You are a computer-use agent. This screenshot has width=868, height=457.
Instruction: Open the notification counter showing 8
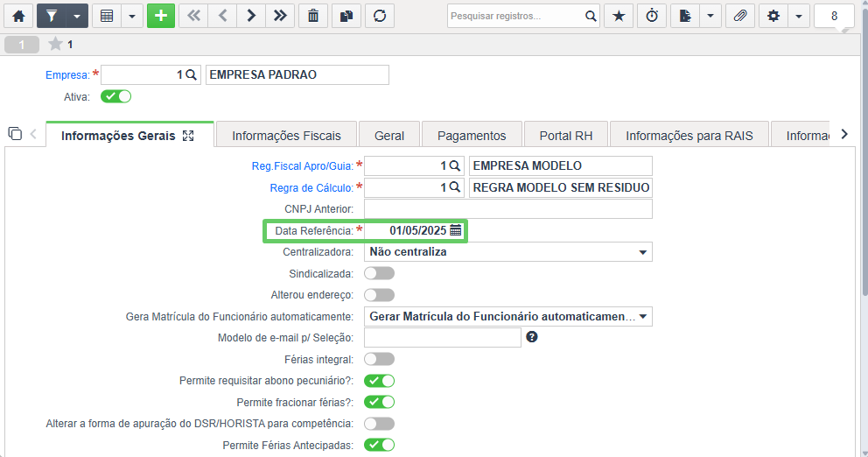834,16
